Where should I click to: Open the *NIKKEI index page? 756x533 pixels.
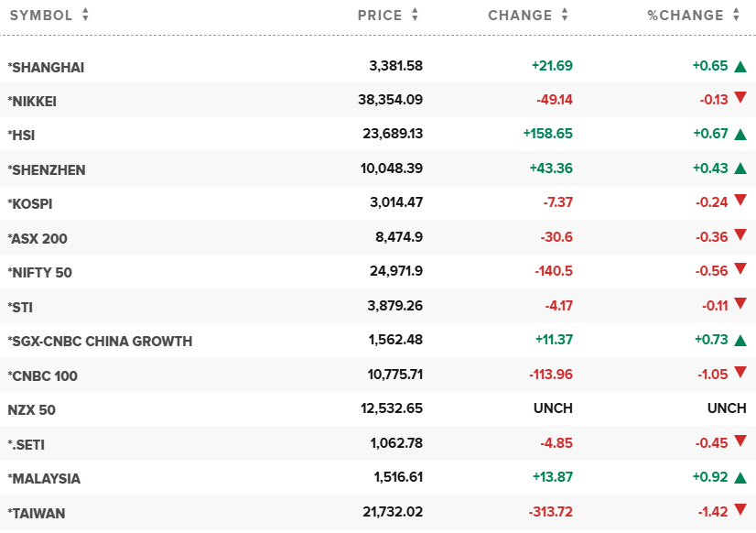[x=32, y=101]
